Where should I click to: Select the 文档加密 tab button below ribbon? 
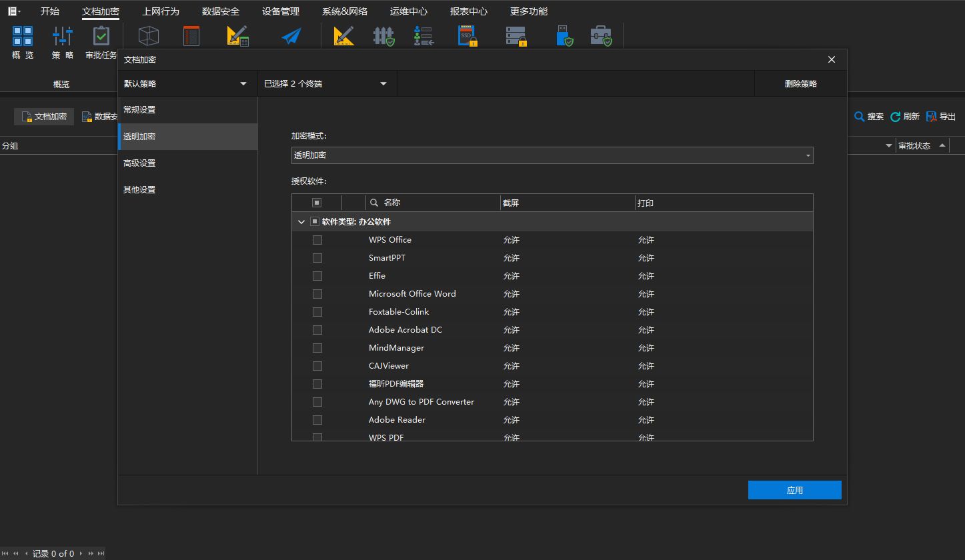tap(44, 117)
